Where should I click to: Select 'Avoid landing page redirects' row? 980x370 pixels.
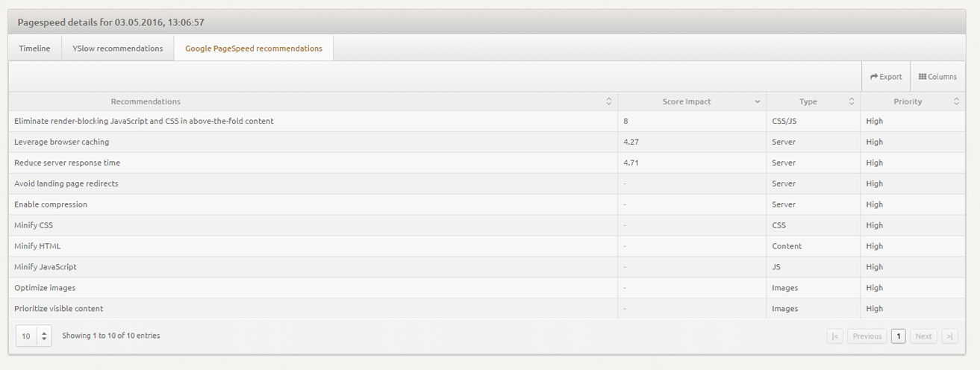coord(487,184)
